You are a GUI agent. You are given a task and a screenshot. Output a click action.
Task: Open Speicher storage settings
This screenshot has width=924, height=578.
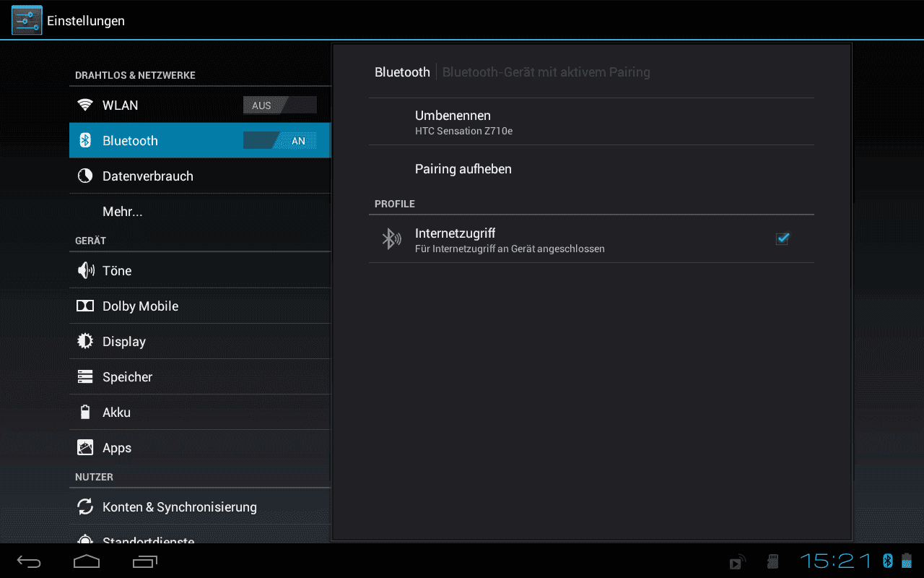[200, 377]
